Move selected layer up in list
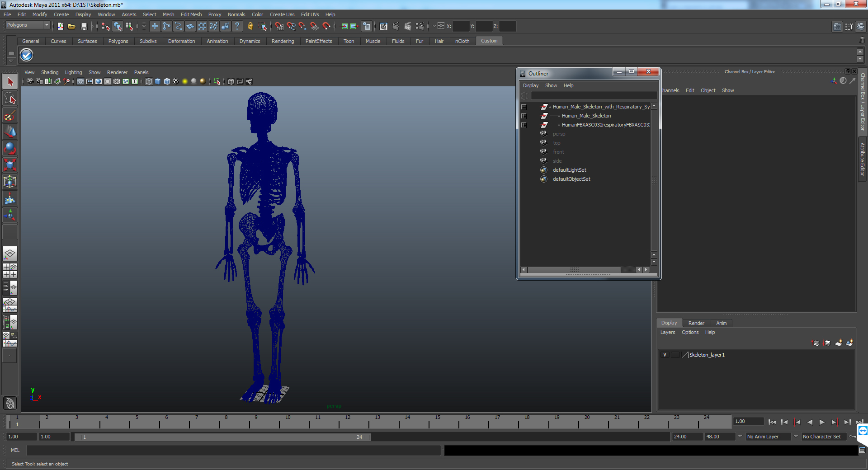Viewport: 868px width, 470px height. click(816, 343)
